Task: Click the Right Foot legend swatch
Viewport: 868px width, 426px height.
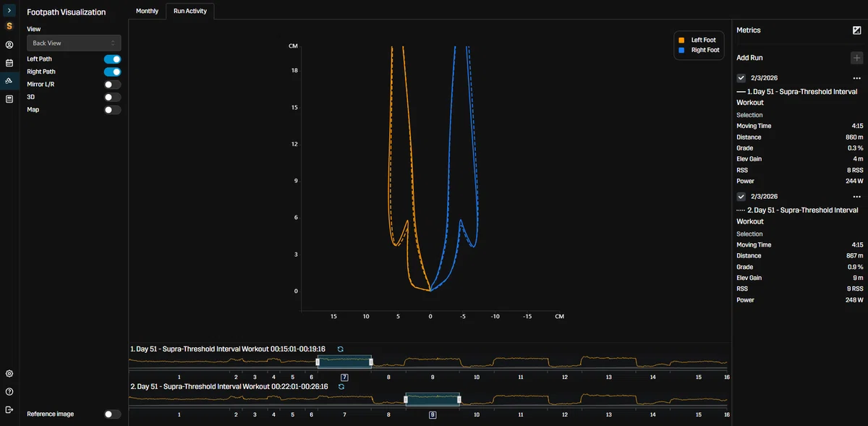Action: click(681, 50)
